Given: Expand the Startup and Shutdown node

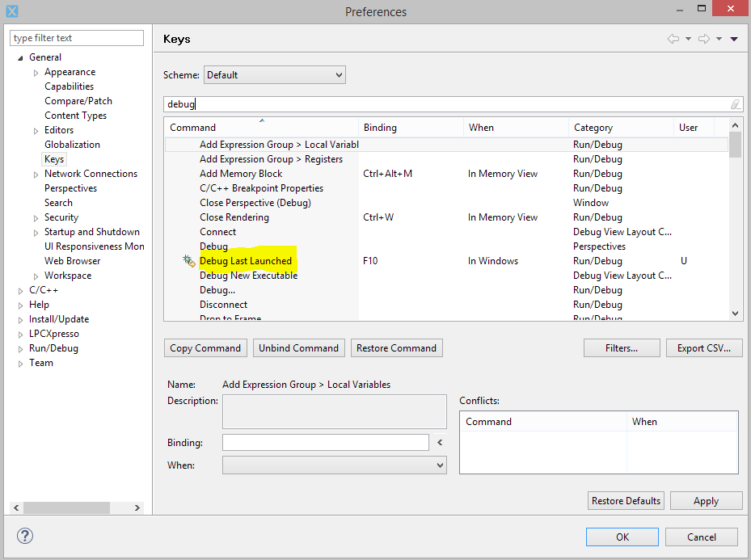Looking at the screenshot, I should point(36,233).
